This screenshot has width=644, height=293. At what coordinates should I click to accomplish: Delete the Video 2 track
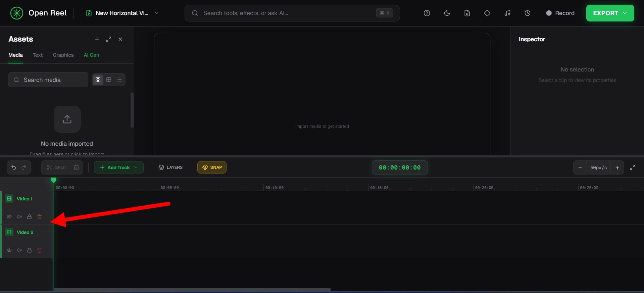point(40,250)
